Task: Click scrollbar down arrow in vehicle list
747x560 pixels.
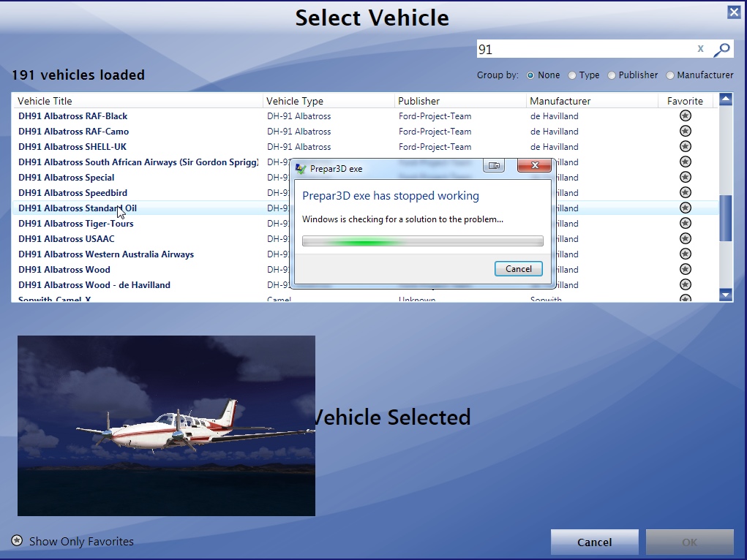Action: click(x=726, y=295)
